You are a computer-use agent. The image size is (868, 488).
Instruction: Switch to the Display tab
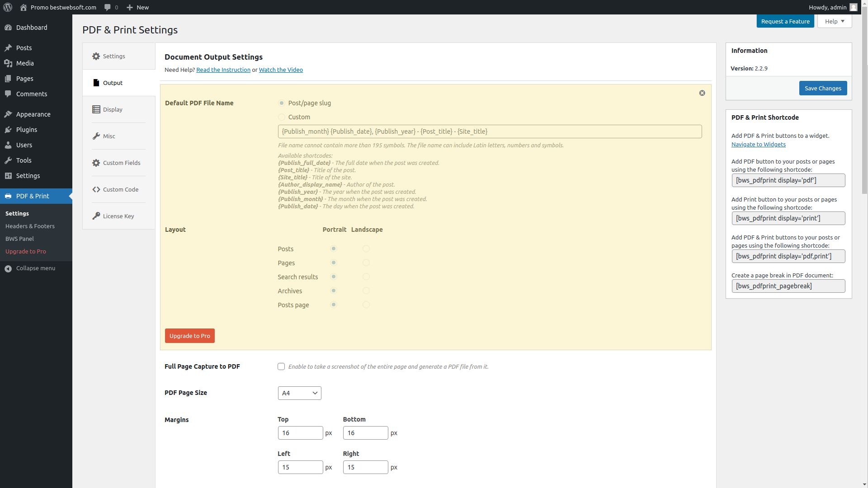coord(112,109)
